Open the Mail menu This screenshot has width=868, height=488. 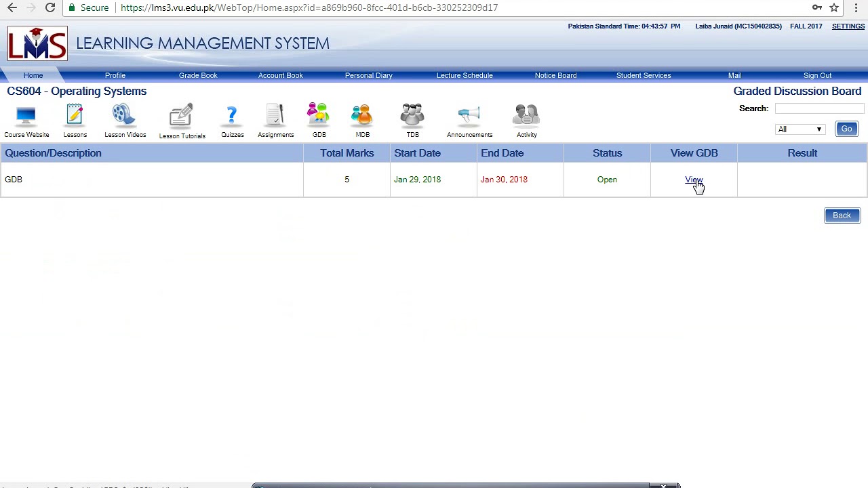point(734,75)
